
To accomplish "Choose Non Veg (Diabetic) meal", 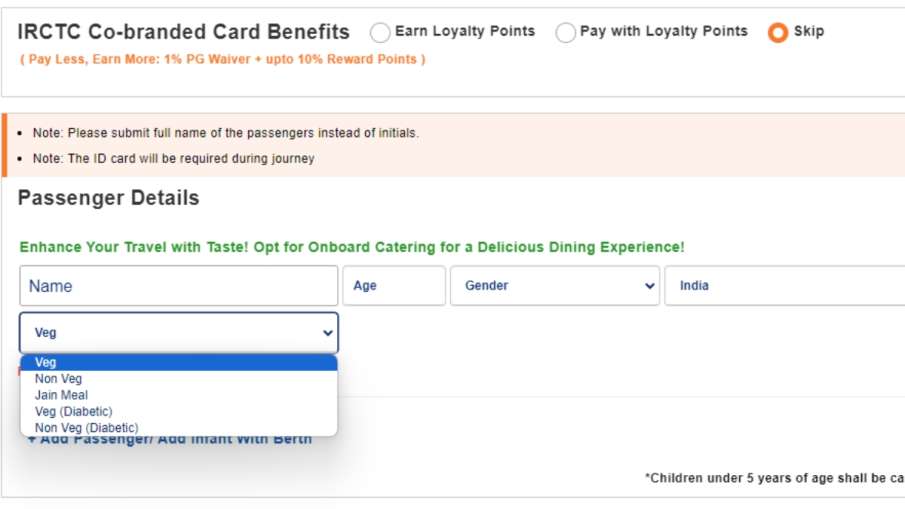I will (x=87, y=428).
